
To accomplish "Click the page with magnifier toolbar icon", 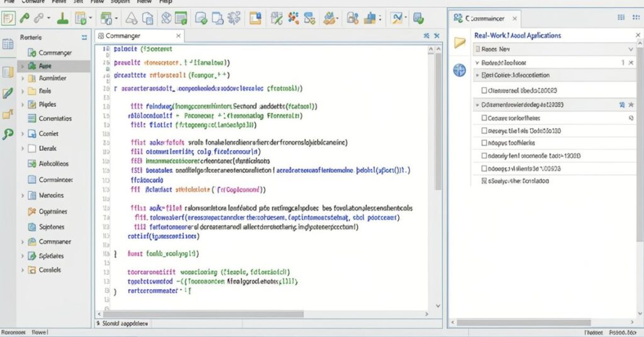I will pos(217,18).
